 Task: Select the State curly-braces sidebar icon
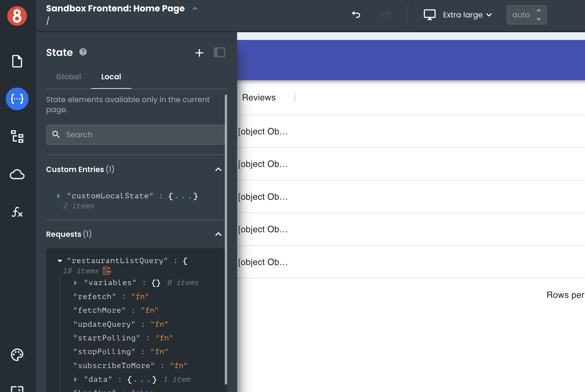pos(17,99)
